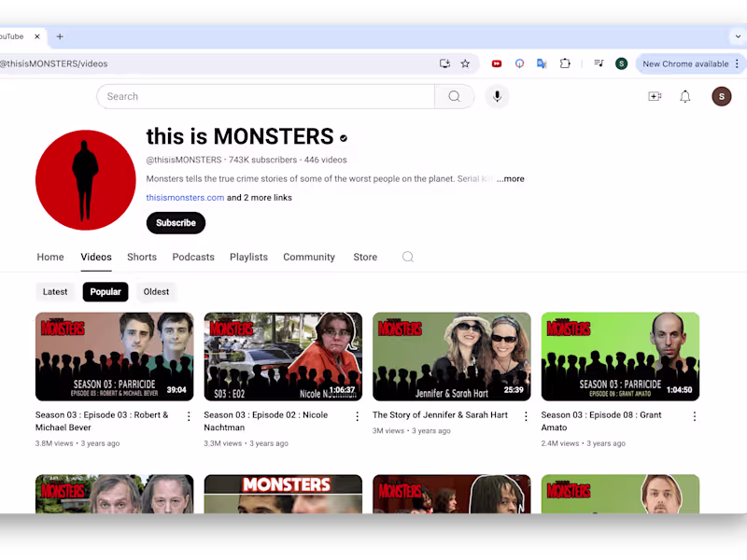
Task: Open the channel search magnifier next to Store
Action: click(407, 257)
